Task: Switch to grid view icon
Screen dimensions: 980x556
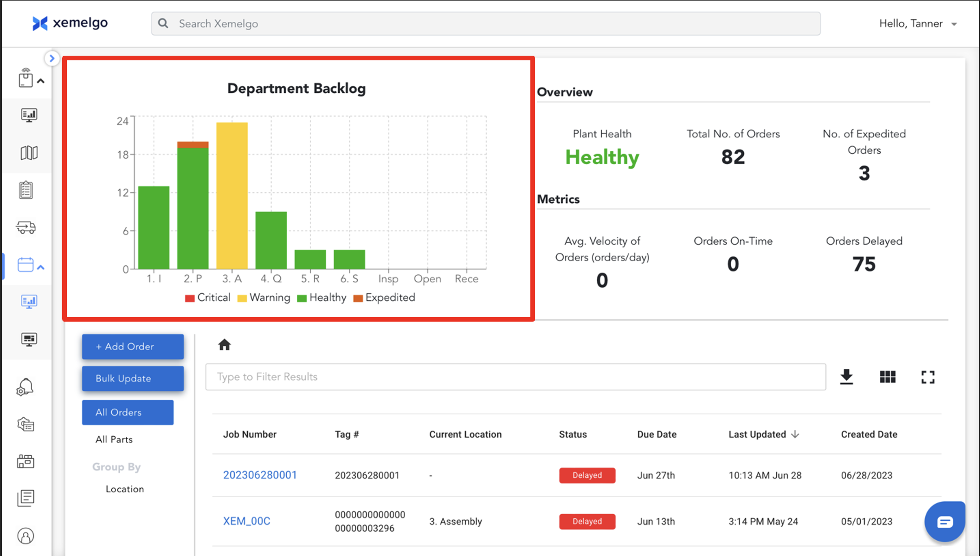Action: (x=887, y=377)
